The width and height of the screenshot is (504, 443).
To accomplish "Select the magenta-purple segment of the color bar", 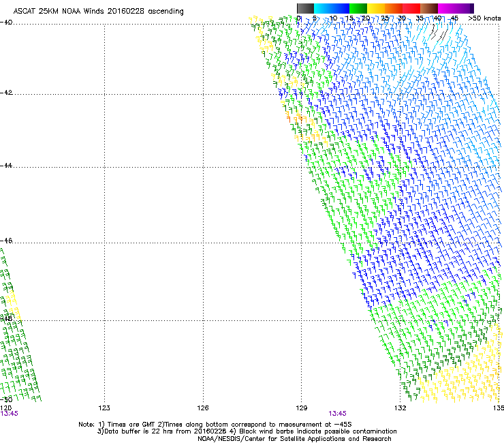I will click(x=456, y=8).
